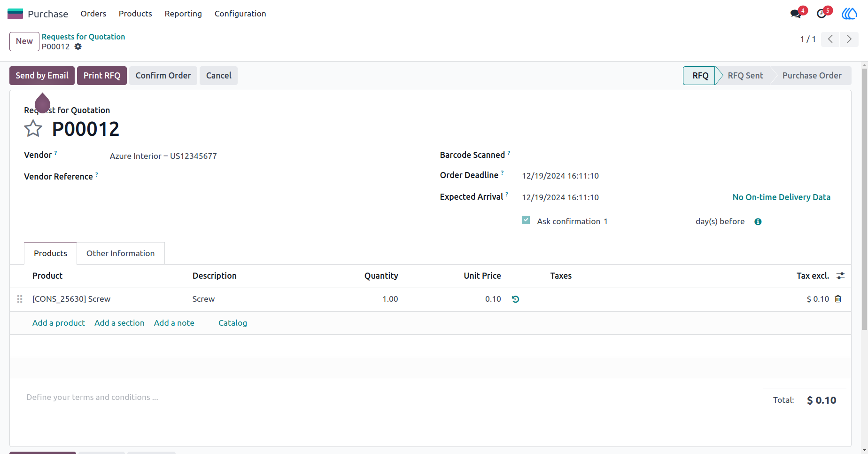Click the help mark next to Vendor

55,153
